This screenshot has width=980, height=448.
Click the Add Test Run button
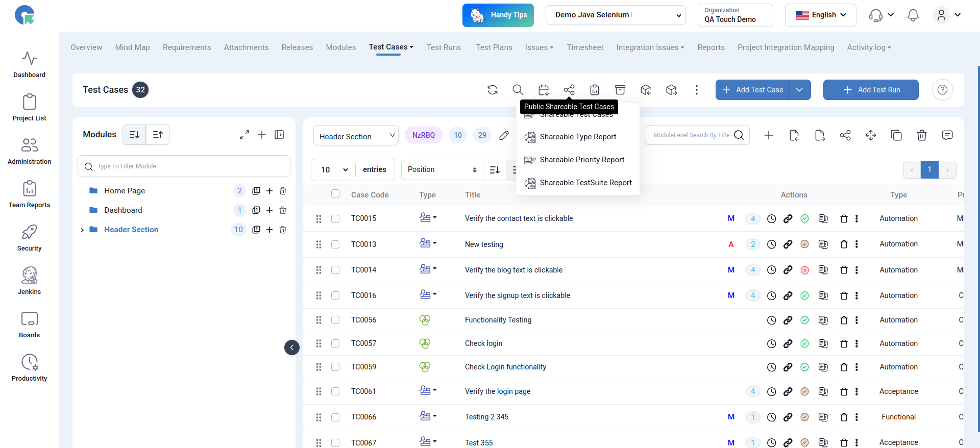pos(870,90)
